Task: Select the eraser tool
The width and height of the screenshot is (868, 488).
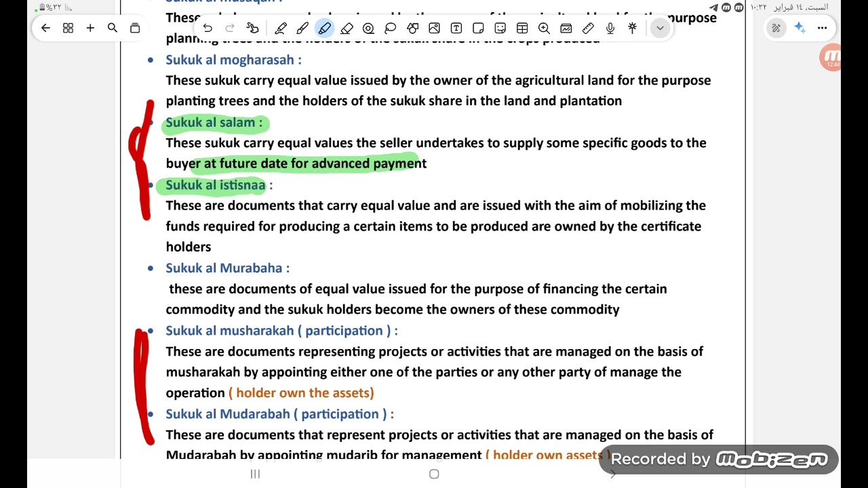Action: (x=347, y=28)
